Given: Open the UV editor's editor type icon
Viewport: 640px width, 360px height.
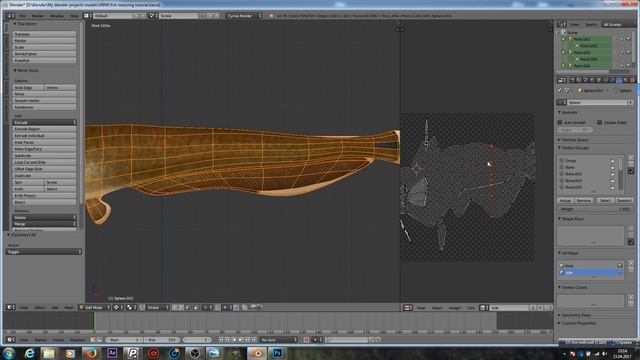Looking at the screenshot, I should [x=407, y=308].
